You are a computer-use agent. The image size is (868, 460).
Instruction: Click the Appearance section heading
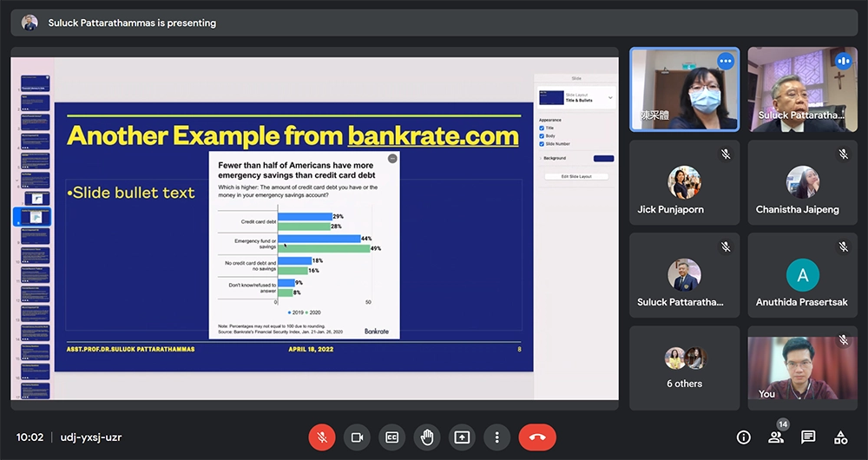pos(549,120)
